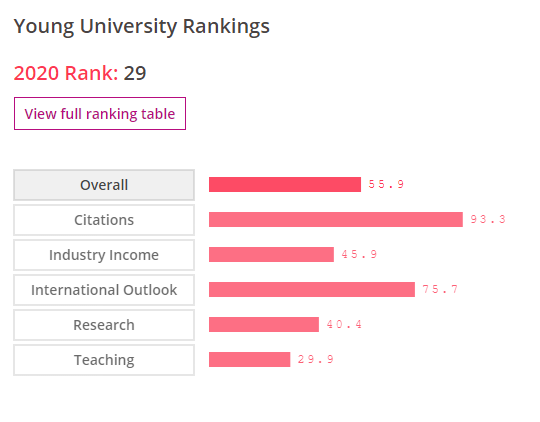Click the Industry Income score bar
This screenshot has height=422, width=540.
click(271, 255)
